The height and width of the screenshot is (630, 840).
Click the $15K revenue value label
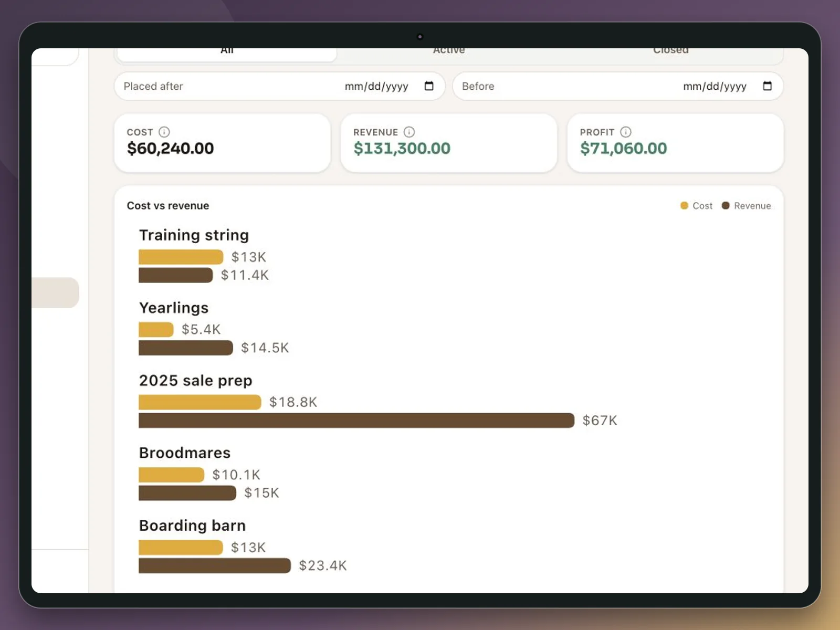(261, 493)
